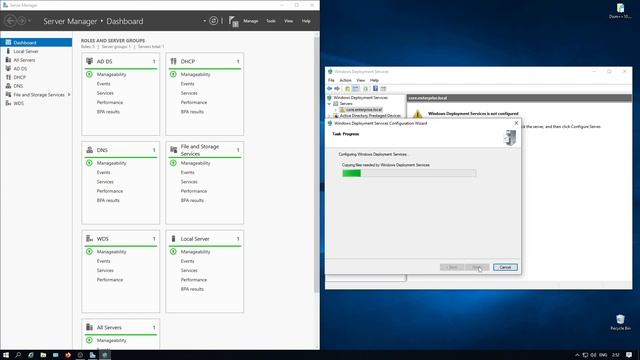The image size is (640, 360).
Task: Click the AD DS tile icon
Action: pos(89,61)
